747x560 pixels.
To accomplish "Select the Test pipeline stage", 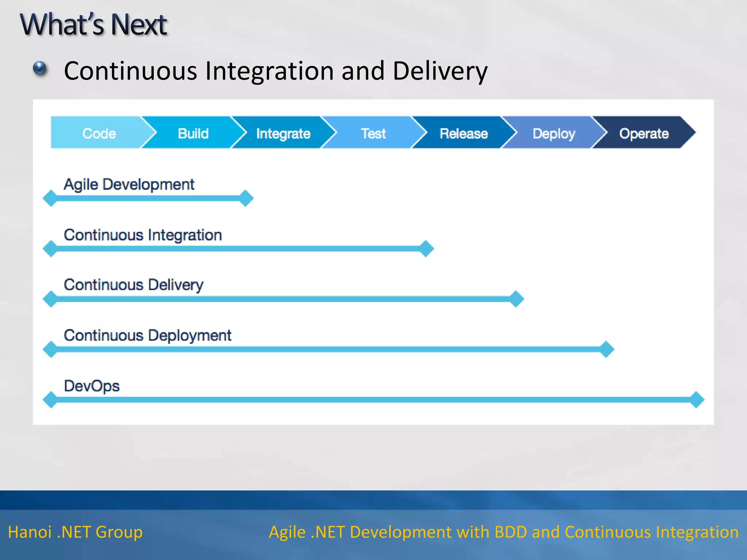I will click(373, 133).
